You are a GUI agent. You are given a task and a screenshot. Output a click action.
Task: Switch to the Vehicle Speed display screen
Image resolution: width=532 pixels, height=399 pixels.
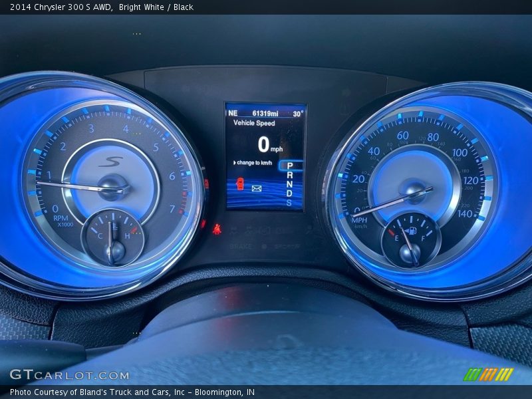[x=253, y=123]
